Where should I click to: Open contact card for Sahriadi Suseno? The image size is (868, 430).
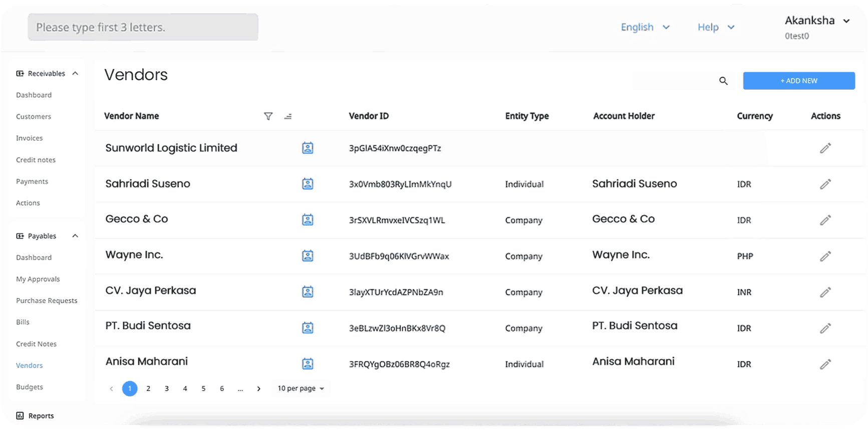pos(308,184)
